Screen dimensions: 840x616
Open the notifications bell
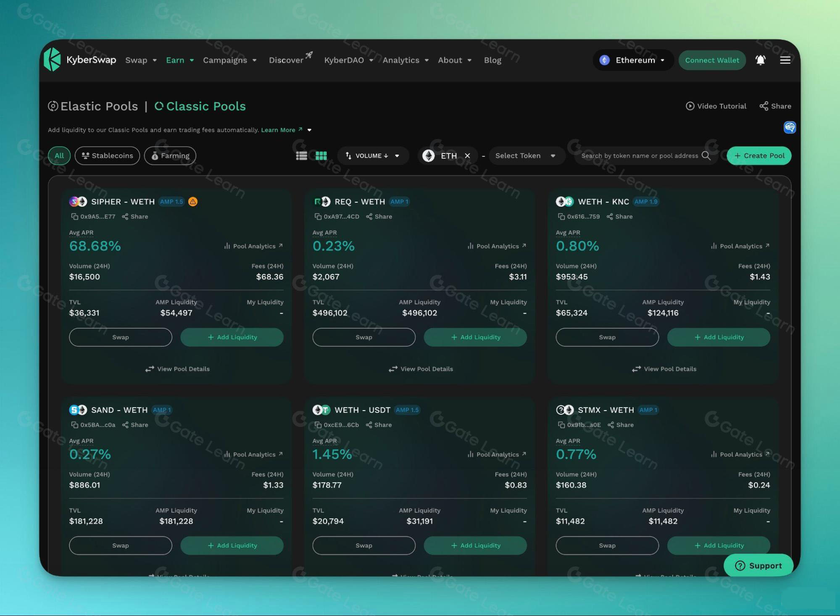760,60
